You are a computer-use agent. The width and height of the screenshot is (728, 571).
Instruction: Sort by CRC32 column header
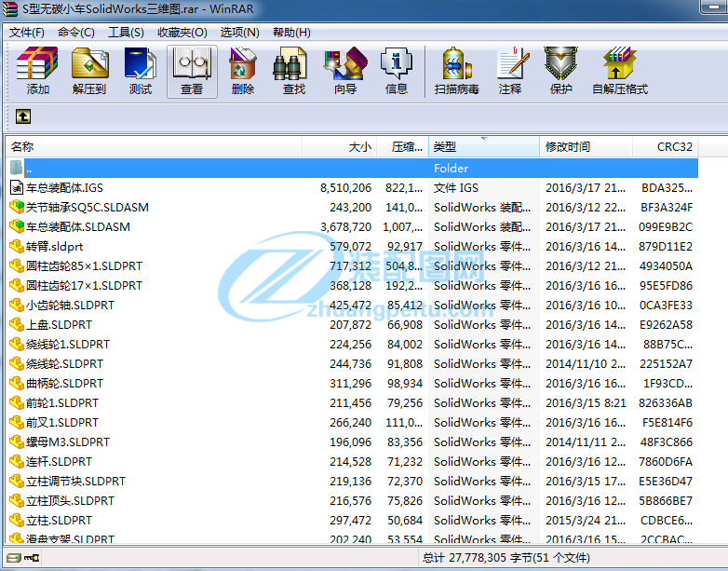(x=666, y=147)
